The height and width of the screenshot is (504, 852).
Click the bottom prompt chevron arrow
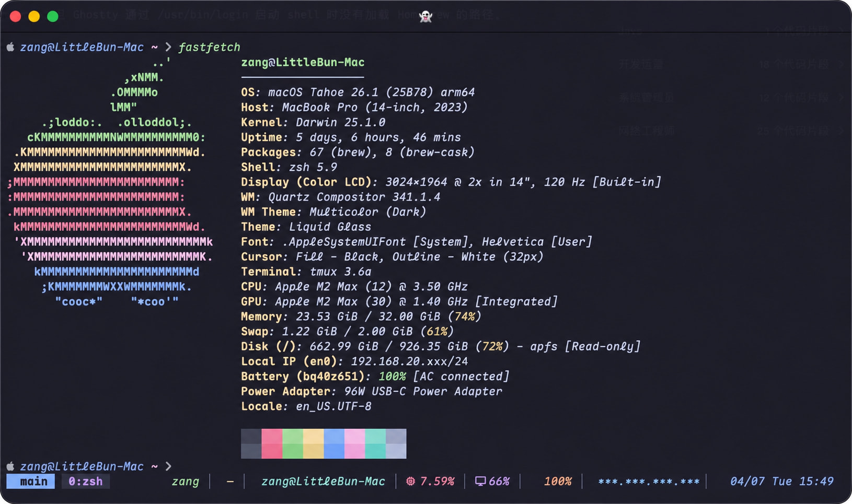tap(168, 466)
